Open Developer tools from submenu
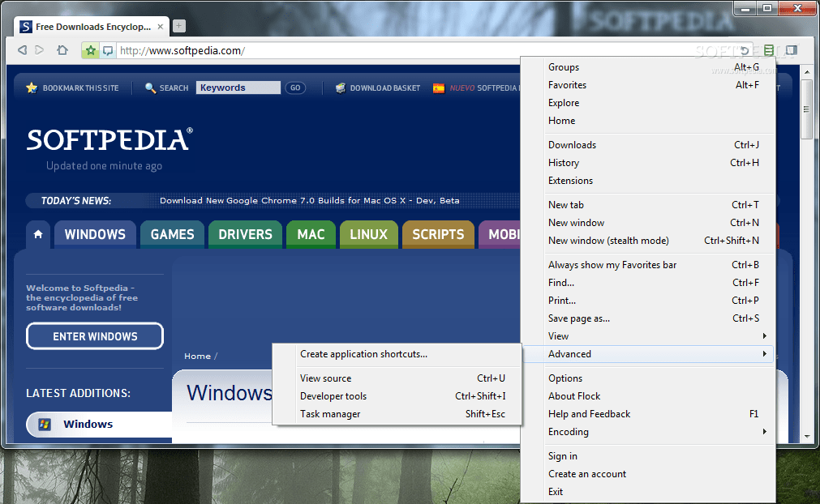 [397, 396]
